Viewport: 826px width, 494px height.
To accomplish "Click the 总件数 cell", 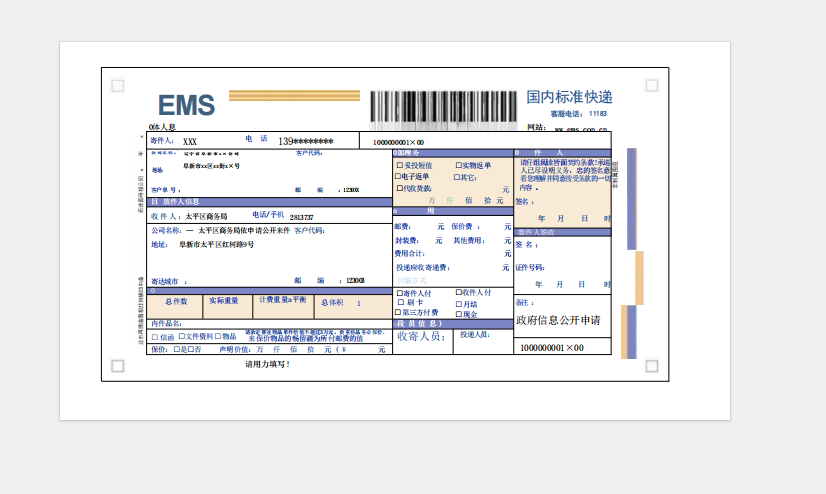I will [175, 307].
